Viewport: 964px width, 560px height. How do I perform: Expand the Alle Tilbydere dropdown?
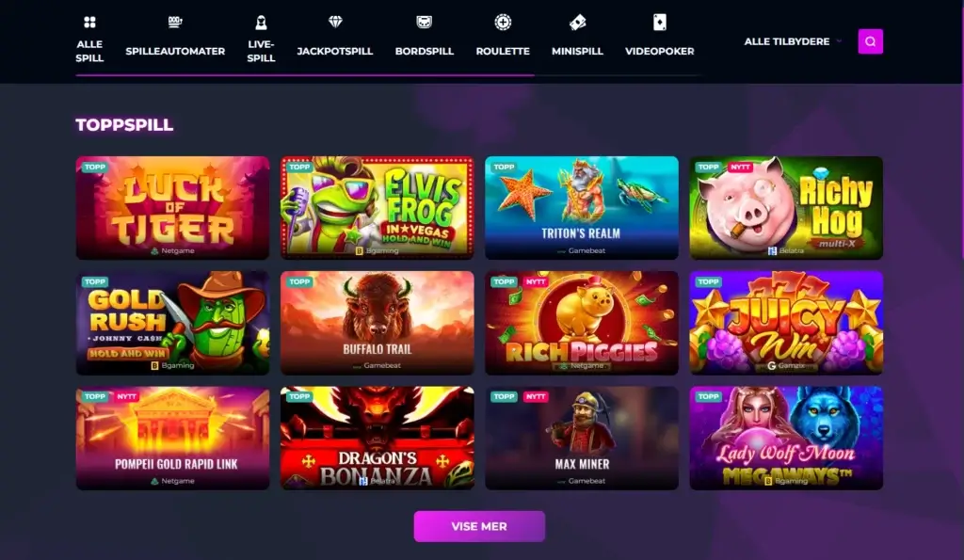793,41
